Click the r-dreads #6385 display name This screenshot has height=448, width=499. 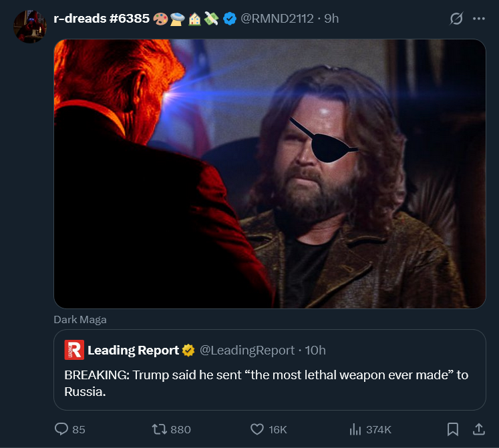click(x=101, y=19)
